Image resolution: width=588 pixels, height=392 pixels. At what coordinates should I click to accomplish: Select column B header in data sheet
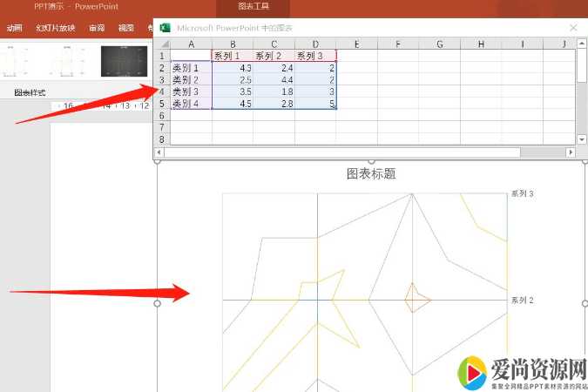(x=233, y=44)
